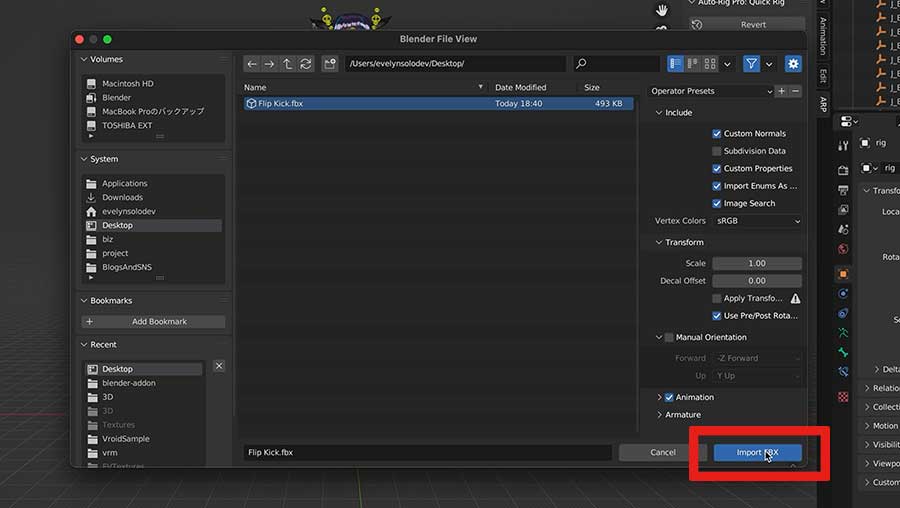Viewport: 900px width, 508px height.
Task: Collapse the Volumes panel
Action: 84,59
